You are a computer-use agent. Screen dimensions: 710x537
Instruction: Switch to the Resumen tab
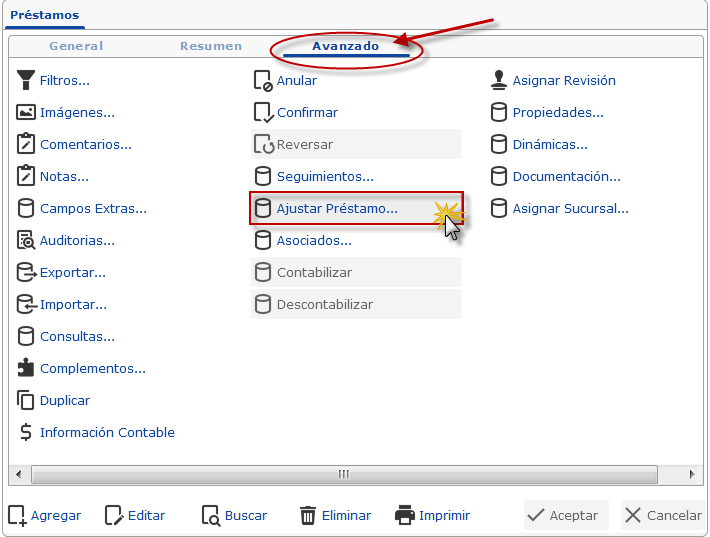click(x=211, y=46)
